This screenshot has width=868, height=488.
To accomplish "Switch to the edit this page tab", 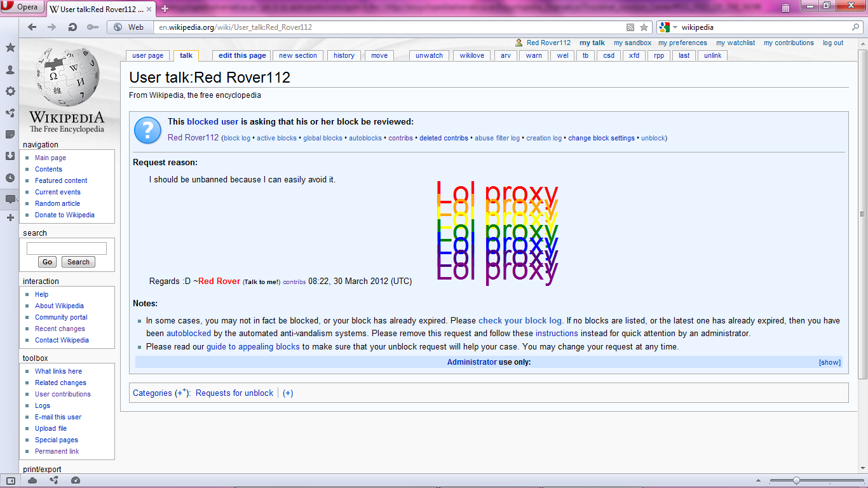I will 241,55.
